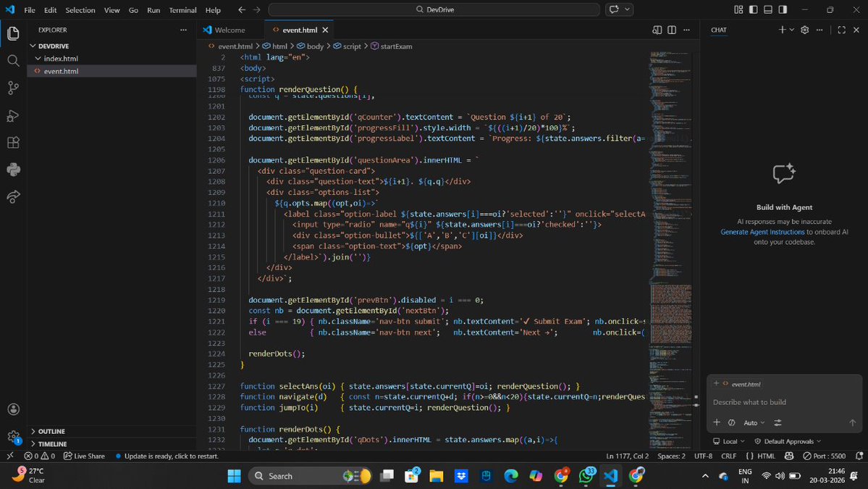This screenshot has width=868, height=489.
Task: Open the Local session target dropdown
Action: 728,441
